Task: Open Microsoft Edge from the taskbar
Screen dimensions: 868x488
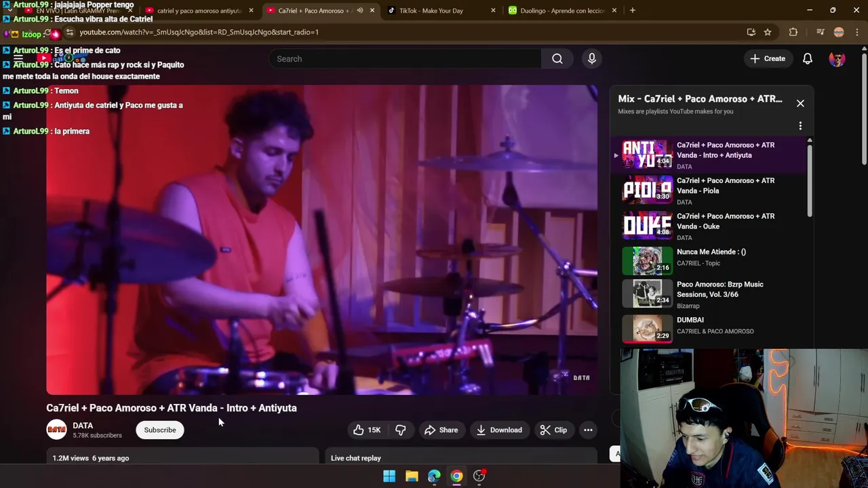Action: 434,476
